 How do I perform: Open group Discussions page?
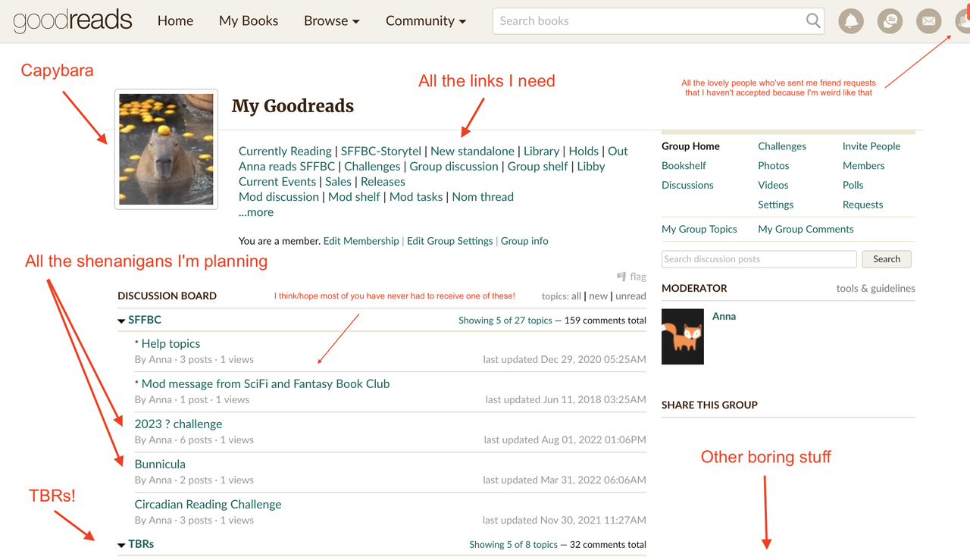tap(687, 185)
